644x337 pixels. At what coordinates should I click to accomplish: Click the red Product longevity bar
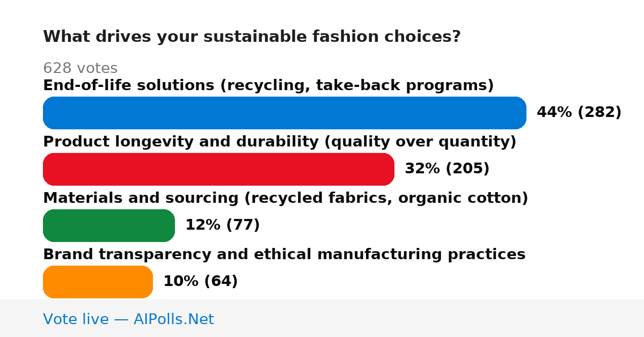pyautogui.click(x=218, y=169)
